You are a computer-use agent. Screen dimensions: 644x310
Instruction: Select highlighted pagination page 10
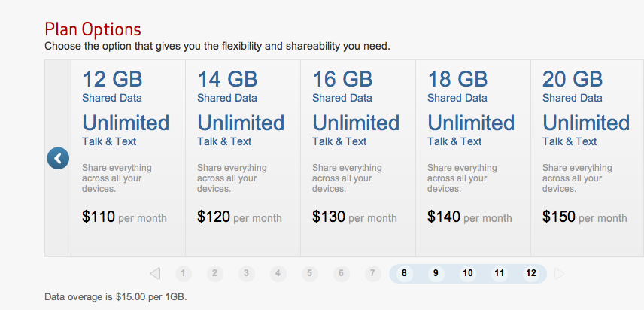[x=467, y=273]
